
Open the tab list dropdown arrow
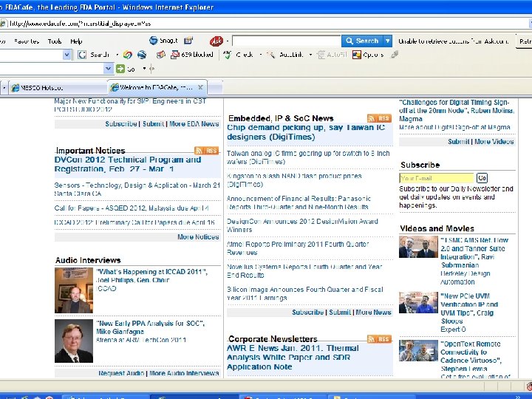click(x=4, y=87)
